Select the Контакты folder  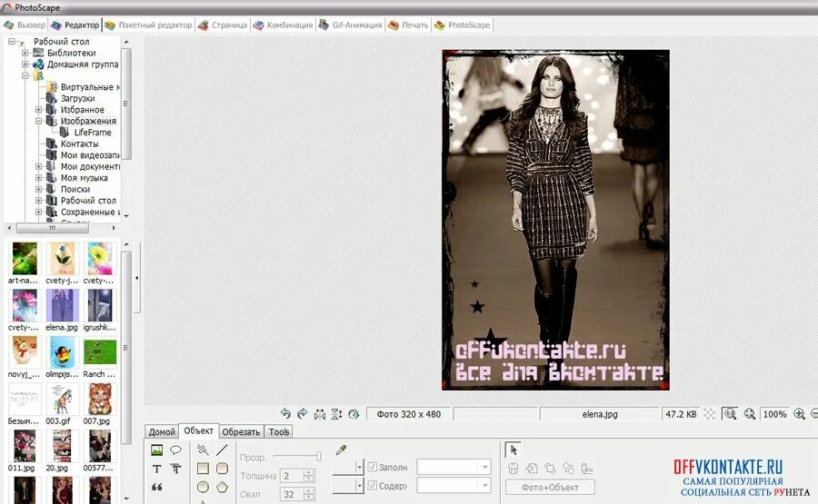79,143
